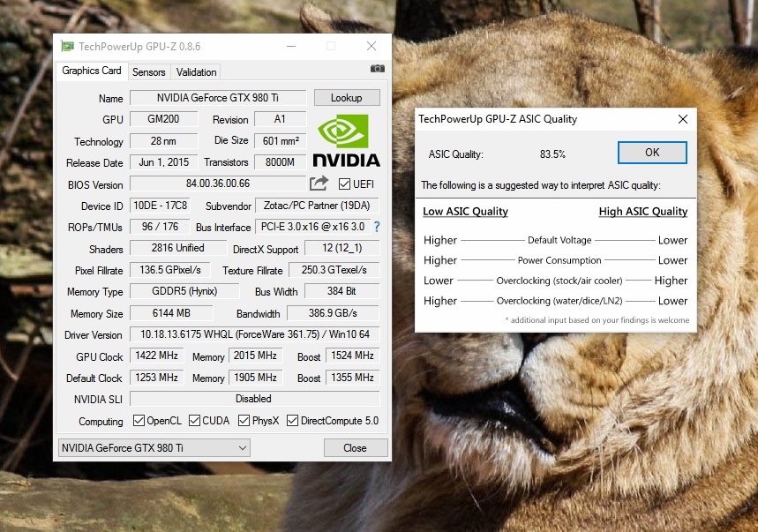The image size is (758, 532).
Task: Click the Bus Interface field PCI-E 3.0 x16
Action: click(x=312, y=227)
